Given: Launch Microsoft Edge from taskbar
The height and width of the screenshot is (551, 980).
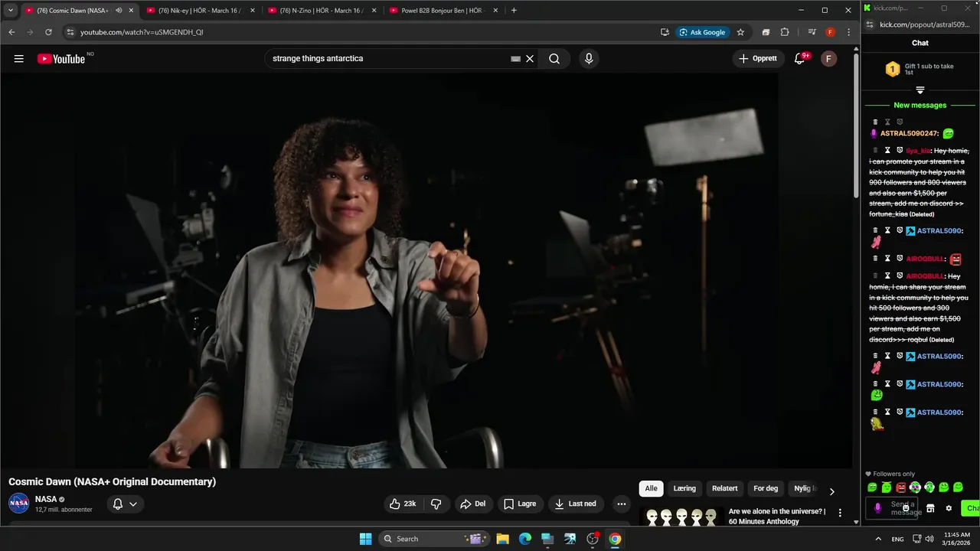Looking at the screenshot, I should pyautogui.click(x=525, y=539).
